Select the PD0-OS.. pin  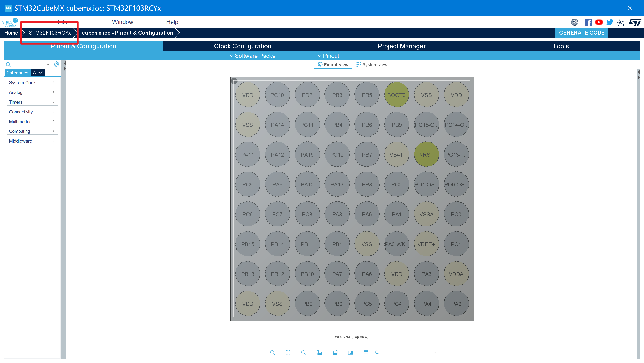point(456,184)
